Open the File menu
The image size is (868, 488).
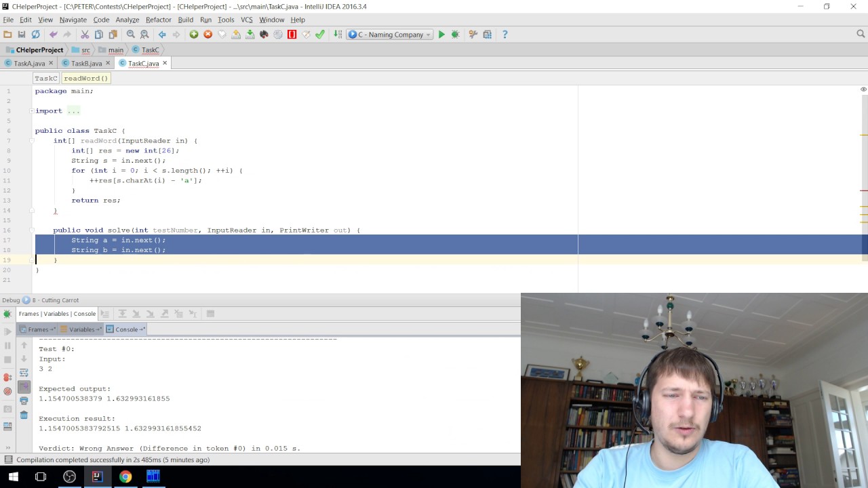[8, 20]
